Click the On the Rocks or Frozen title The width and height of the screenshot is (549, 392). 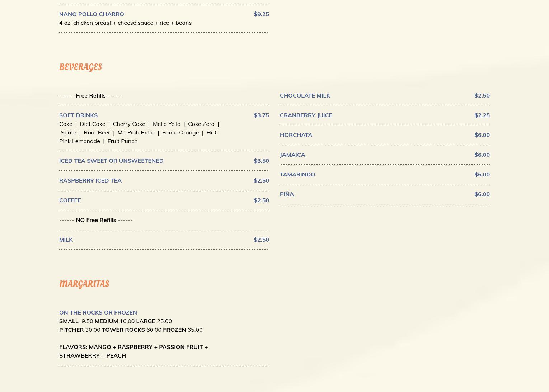[x=98, y=312]
